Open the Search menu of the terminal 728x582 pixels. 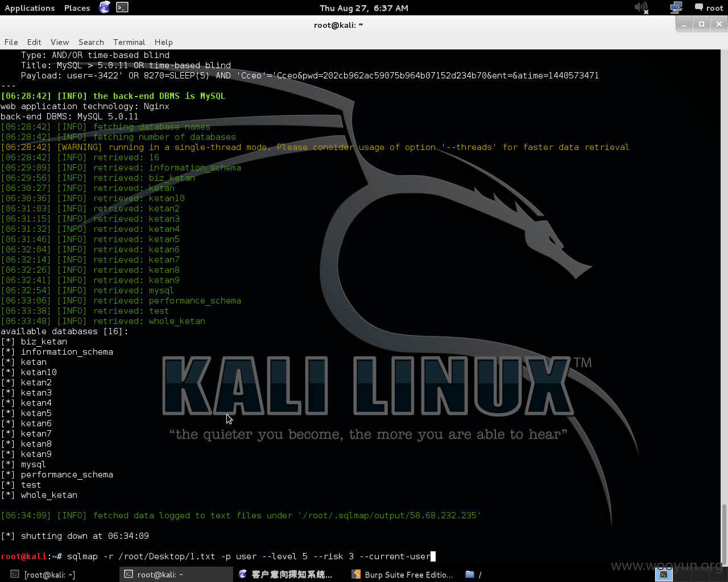pos(91,42)
